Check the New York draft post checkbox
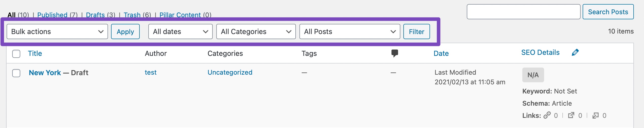Screen dimensions: 644x128 (x=16, y=73)
